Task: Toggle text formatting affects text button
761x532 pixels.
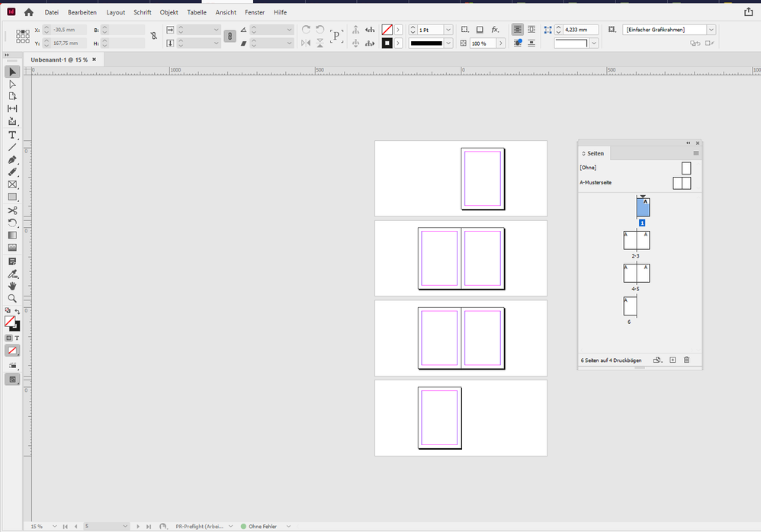Action: (x=17, y=338)
